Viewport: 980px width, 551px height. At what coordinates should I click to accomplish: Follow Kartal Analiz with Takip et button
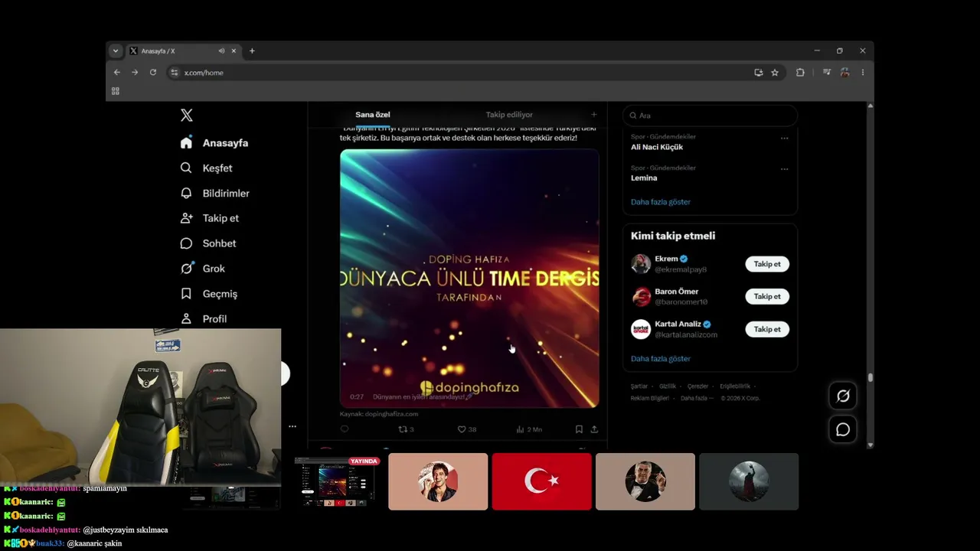(767, 329)
